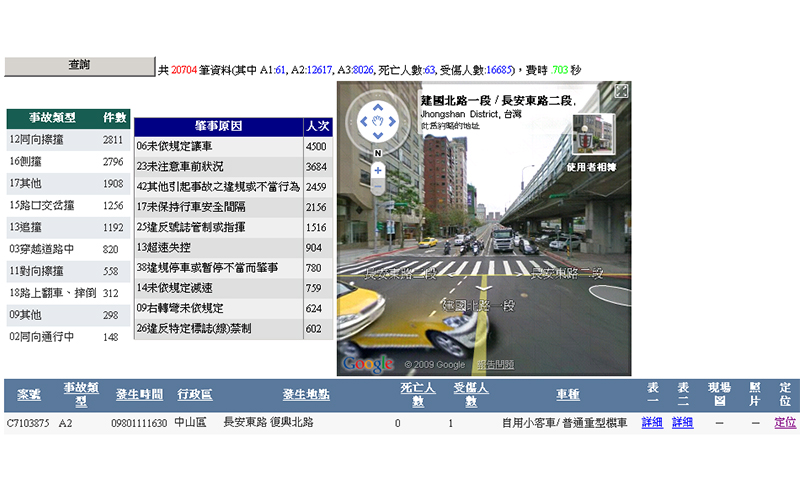Pan street view downward using compass arrow
This screenshot has width=800, height=491.
click(x=378, y=137)
